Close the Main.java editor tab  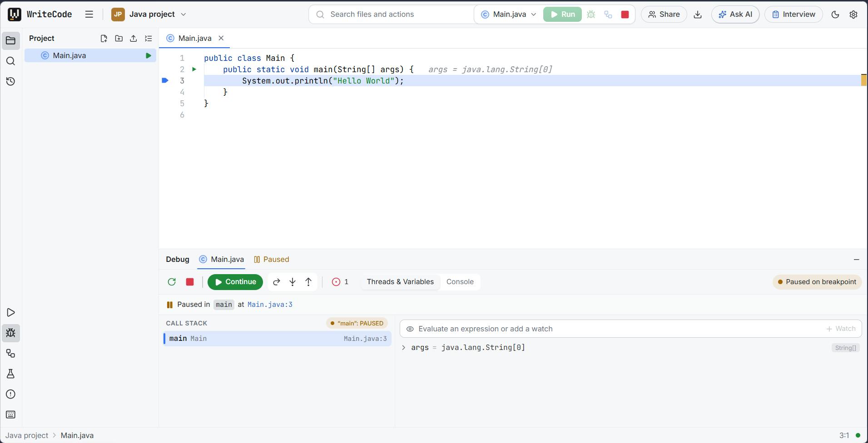tap(221, 39)
